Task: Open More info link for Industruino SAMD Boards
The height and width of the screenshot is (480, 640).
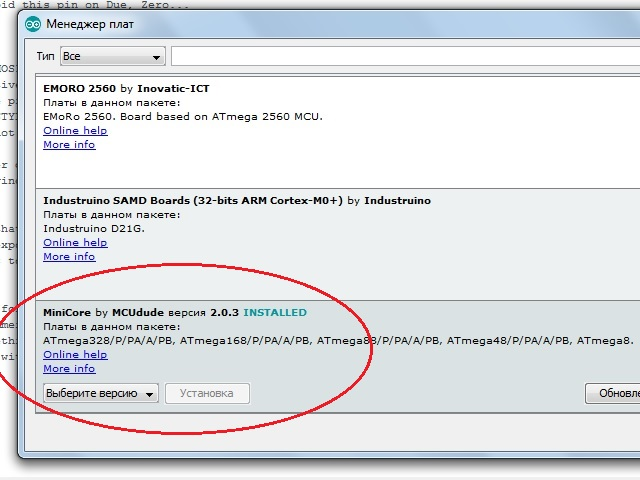Action: pos(69,256)
